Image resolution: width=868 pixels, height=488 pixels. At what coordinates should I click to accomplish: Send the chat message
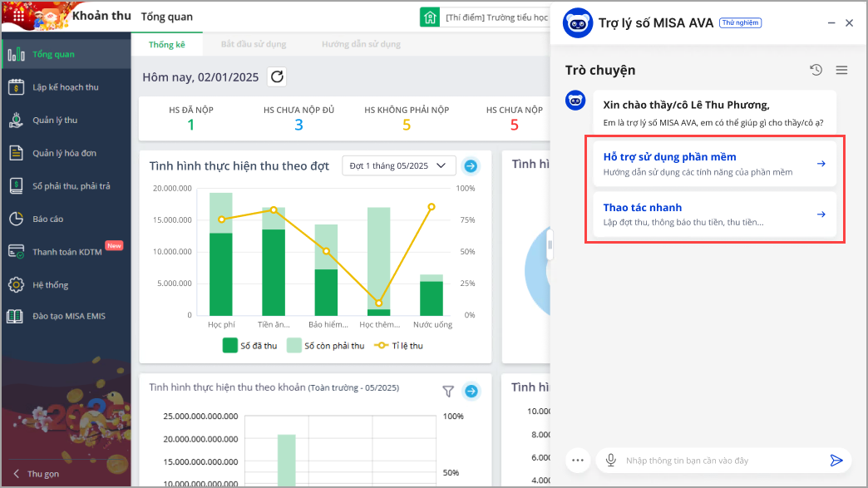(x=836, y=461)
